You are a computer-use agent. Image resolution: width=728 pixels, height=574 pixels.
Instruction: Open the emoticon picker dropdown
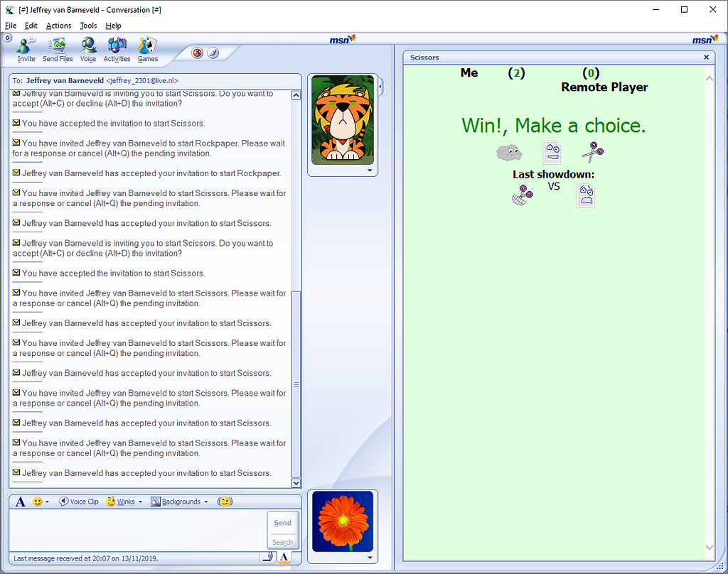pyautogui.click(x=41, y=502)
